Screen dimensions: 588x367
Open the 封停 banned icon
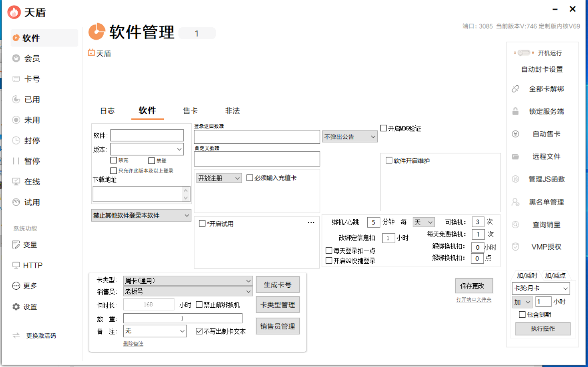click(x=16, y=140)
